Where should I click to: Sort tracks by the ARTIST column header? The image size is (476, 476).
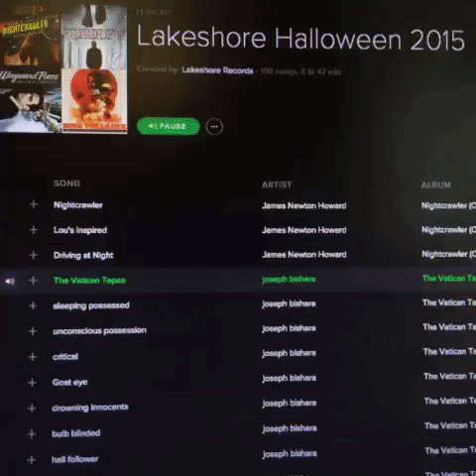277,184
